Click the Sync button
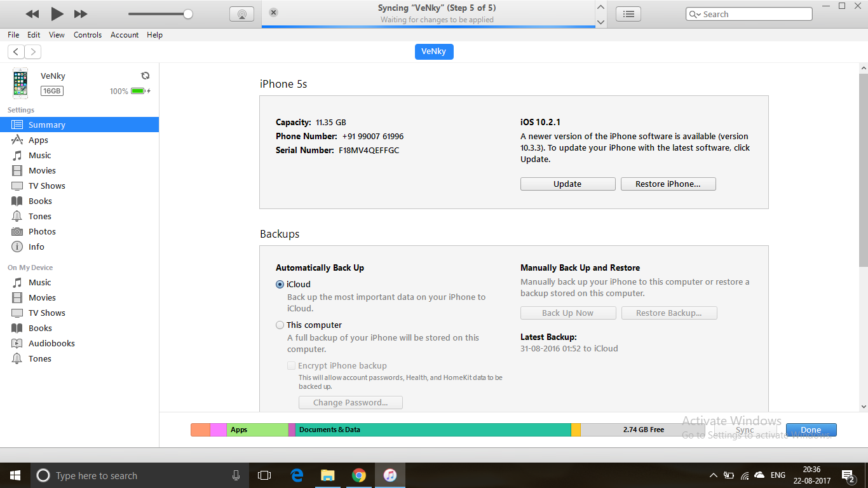 click(745, 430)
